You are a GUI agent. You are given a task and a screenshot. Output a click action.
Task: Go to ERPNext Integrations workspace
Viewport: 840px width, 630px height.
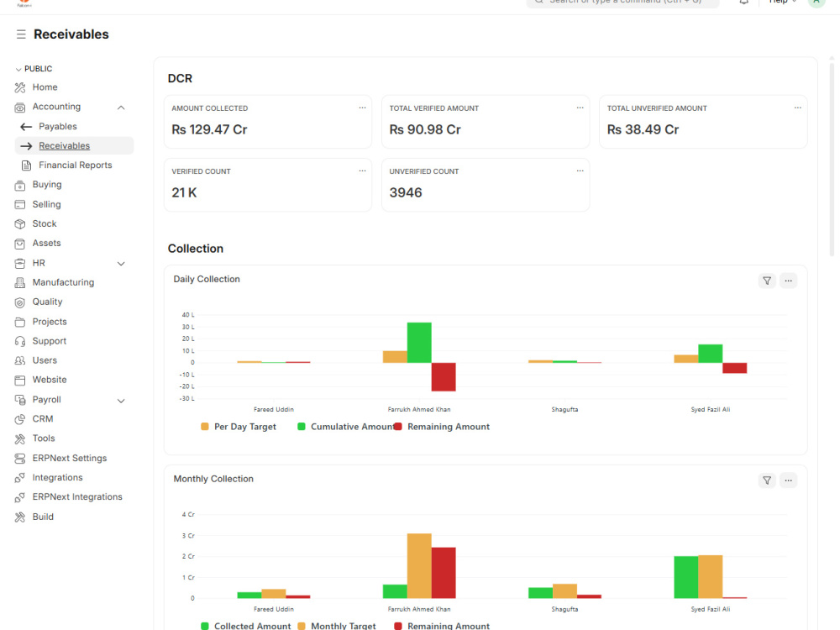pyautogui.click(x=77, y=497)
